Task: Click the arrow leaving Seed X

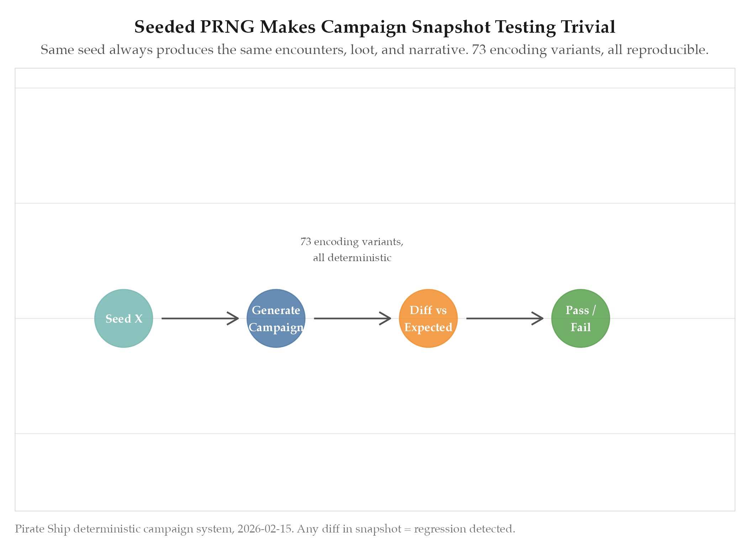Action: [200, 318]
